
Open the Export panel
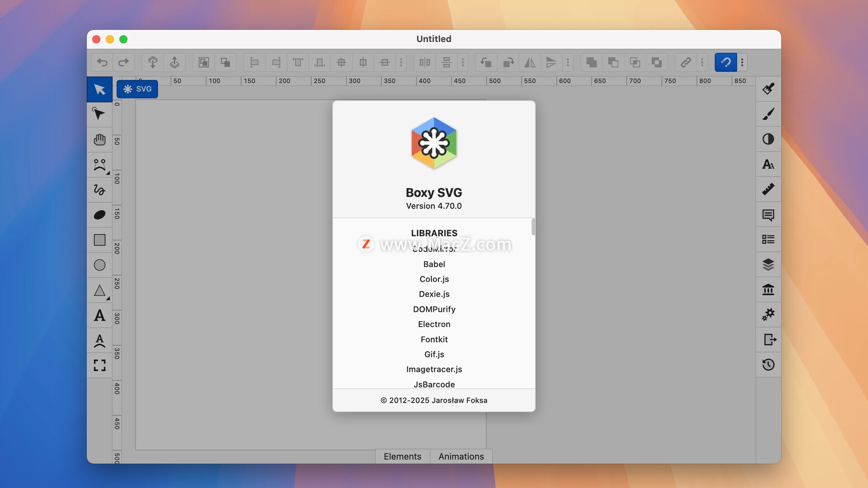pos(768,339)
